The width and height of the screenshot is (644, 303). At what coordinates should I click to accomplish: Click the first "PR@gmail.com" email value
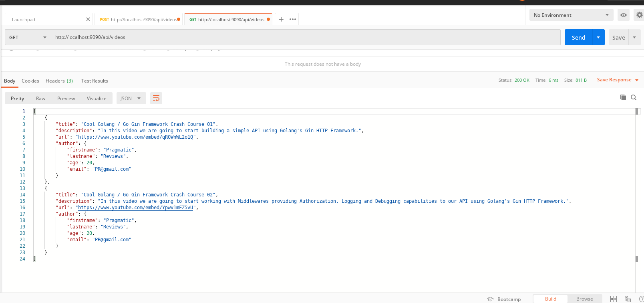click(112, 169)
